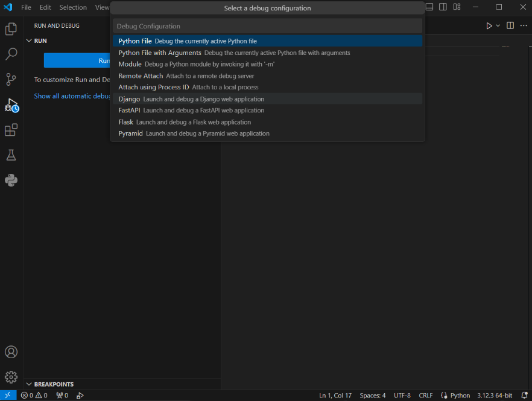Click the Run Python File play icon
This screenshot has width=532, height=401.
489,26
